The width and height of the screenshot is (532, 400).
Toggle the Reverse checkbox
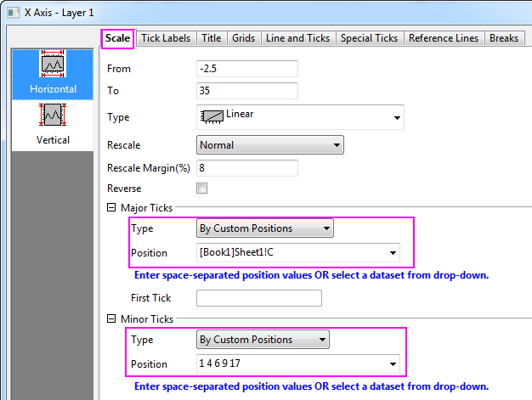click(201, 189)
